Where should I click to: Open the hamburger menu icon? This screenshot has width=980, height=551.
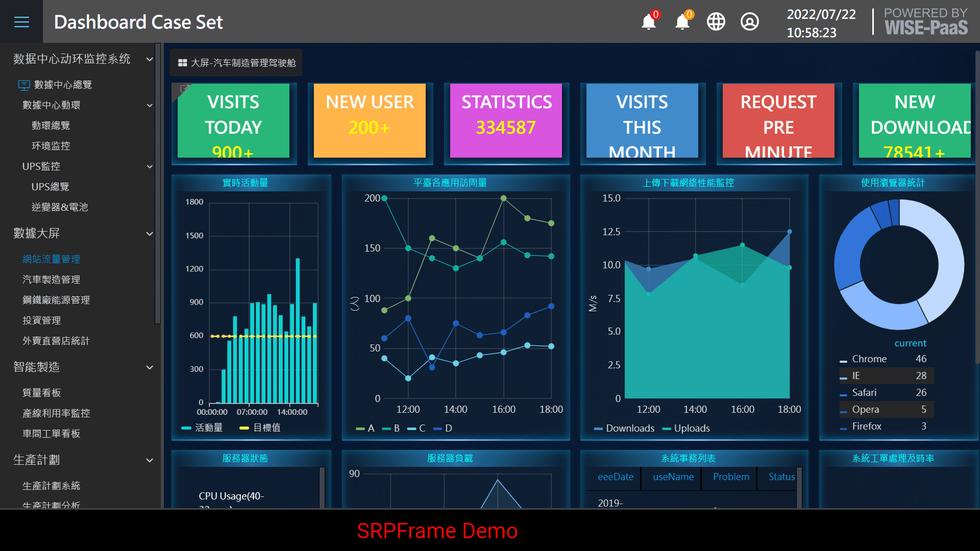21,22
